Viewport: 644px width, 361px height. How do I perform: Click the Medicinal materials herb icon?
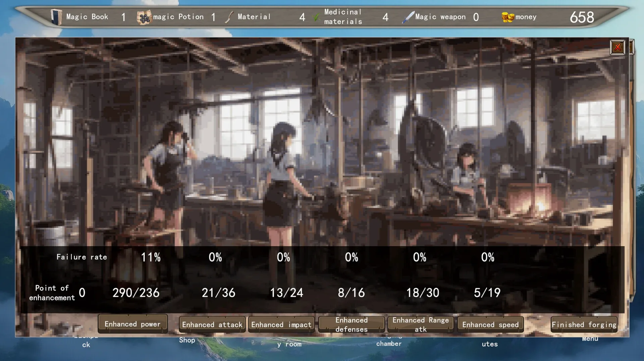coord(316,17)
